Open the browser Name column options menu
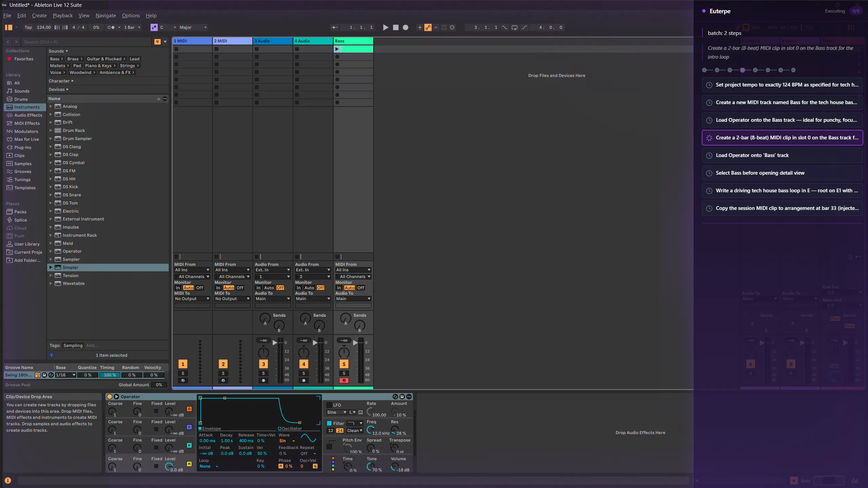The image size is (868, 488). [x=165, y=99]
